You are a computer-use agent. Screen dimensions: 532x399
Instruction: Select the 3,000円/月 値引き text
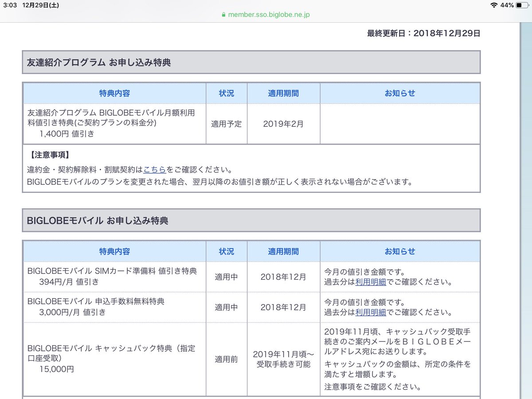(x=73, y=312)
